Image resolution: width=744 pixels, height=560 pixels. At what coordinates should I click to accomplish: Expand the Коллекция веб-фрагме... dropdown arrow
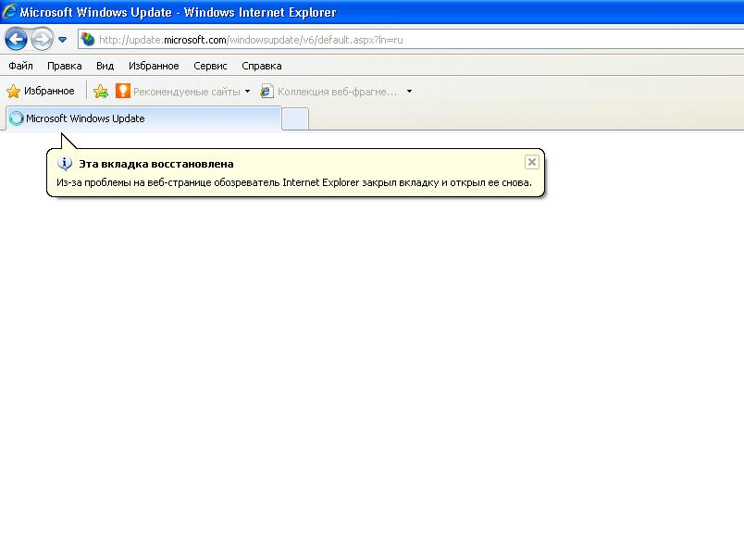tap(409, 91)
